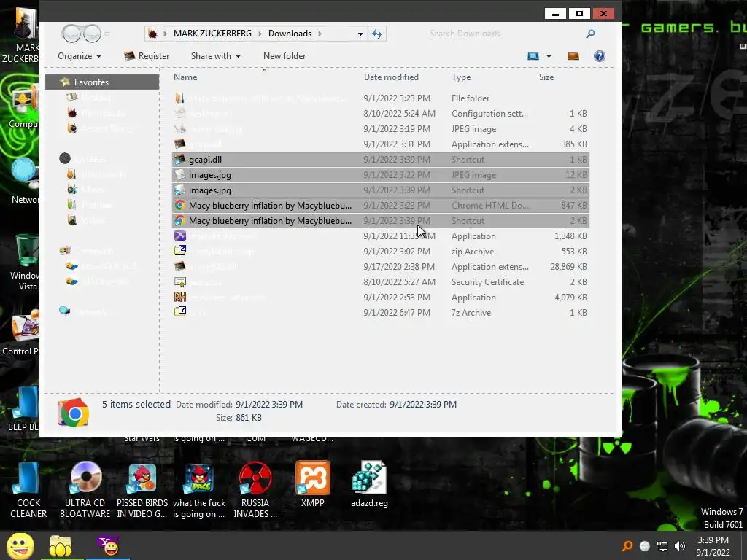Screen dimensions: 747x560
Task: Select the Macy blueberry Chrome HTML Document file
Action: (x=381, y=205)
